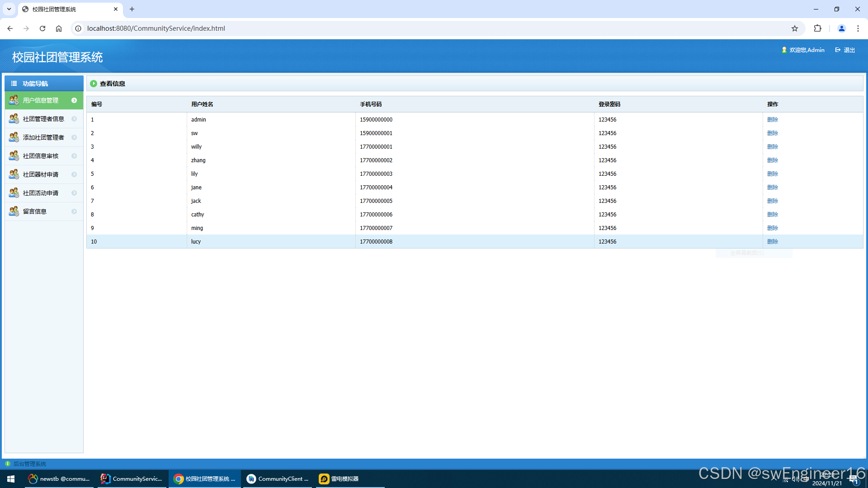This screenshot has height=488, width=868.
Task: Go to 社团活动申请 in sidebar
Action: point(41,193)
